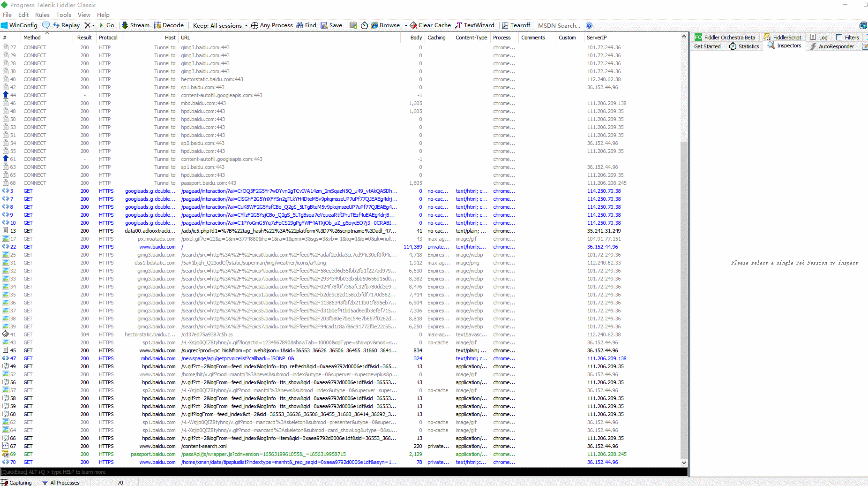The width and height of the screenshot is (868, 486).
Task: Click into the MSDN Search field
Action: click(559, 25)
